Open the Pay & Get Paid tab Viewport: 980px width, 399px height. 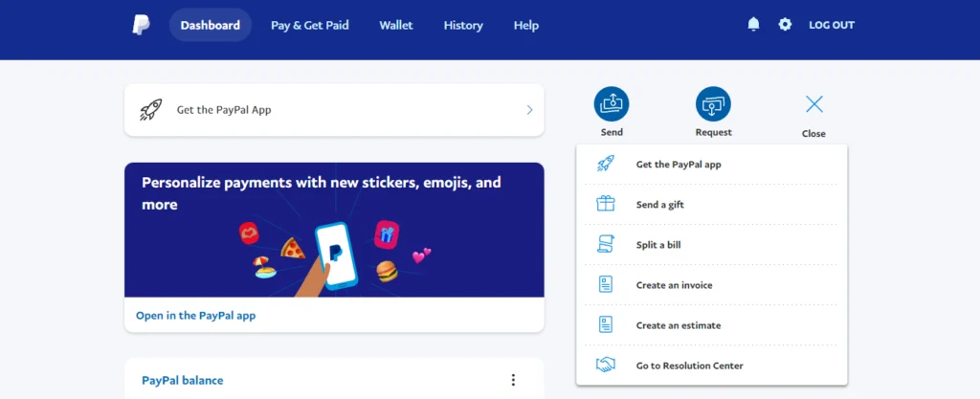click(x=310, y=26)
